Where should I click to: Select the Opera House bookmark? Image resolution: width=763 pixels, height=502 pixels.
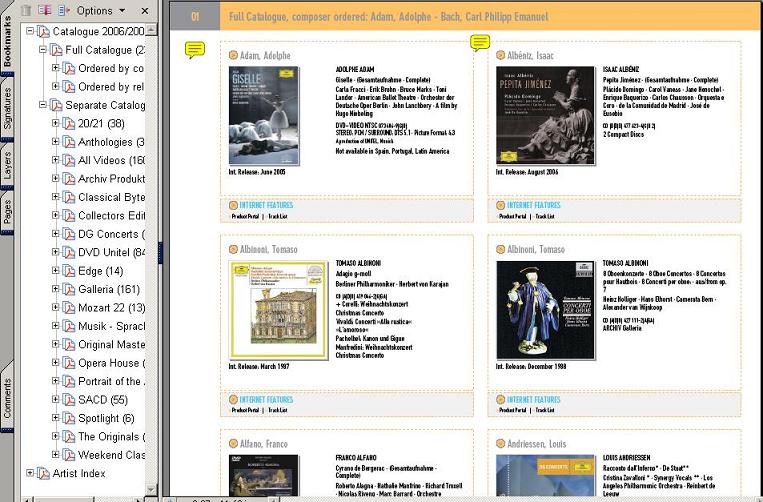click(111, 363)
